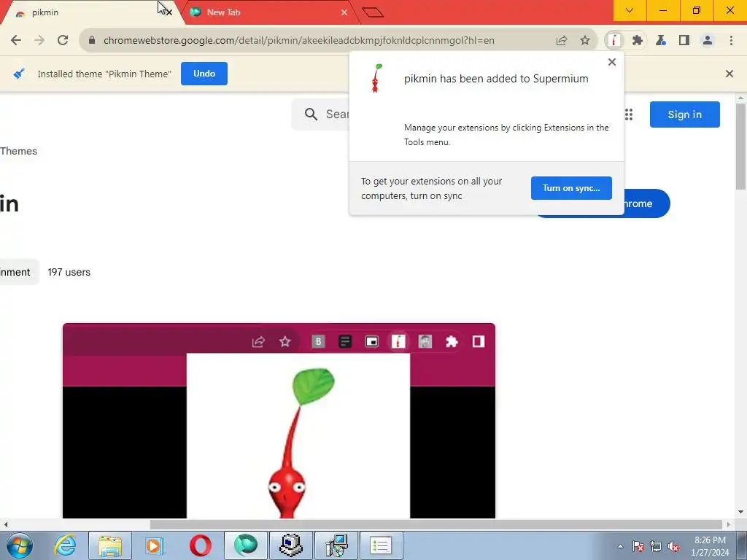Open File Explorer from taskbar
The image size is (747, 560).
[x=110, y=545]
